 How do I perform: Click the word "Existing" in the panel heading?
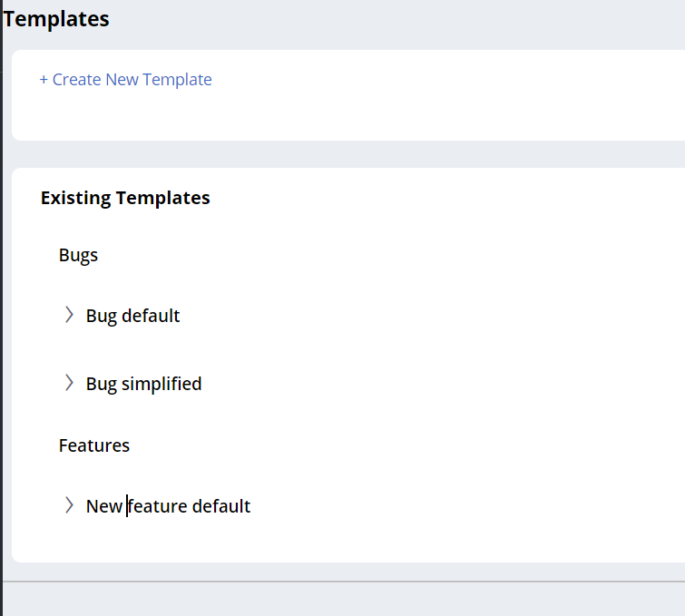pos(78,198)
